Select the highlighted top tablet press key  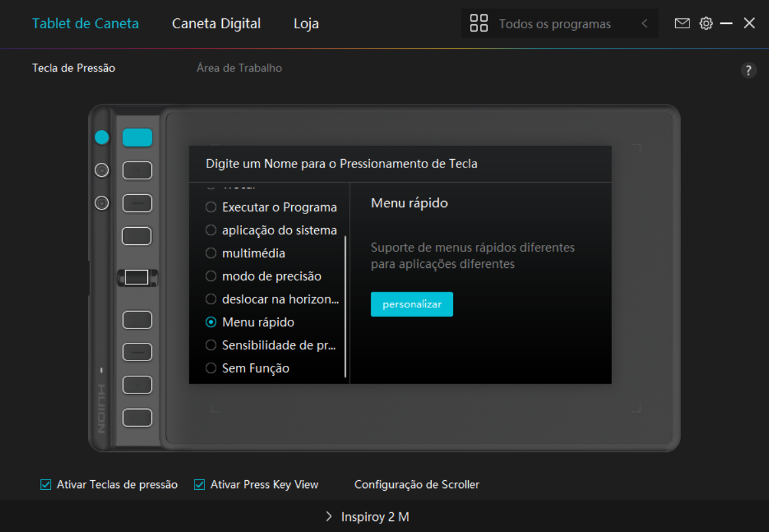click(137, 137)
